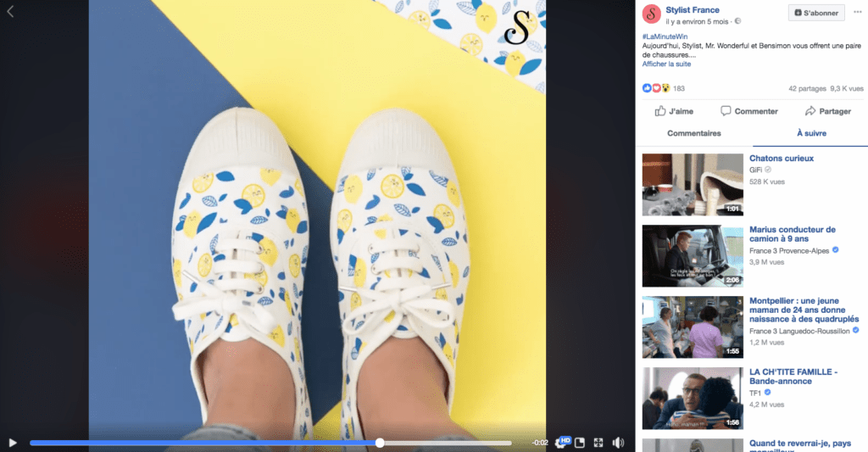Image resolution: width=868 pixels, height=452 pixels.
Task: Click the '3,9 M vues' view count
Action: click(x=766, y=262)
